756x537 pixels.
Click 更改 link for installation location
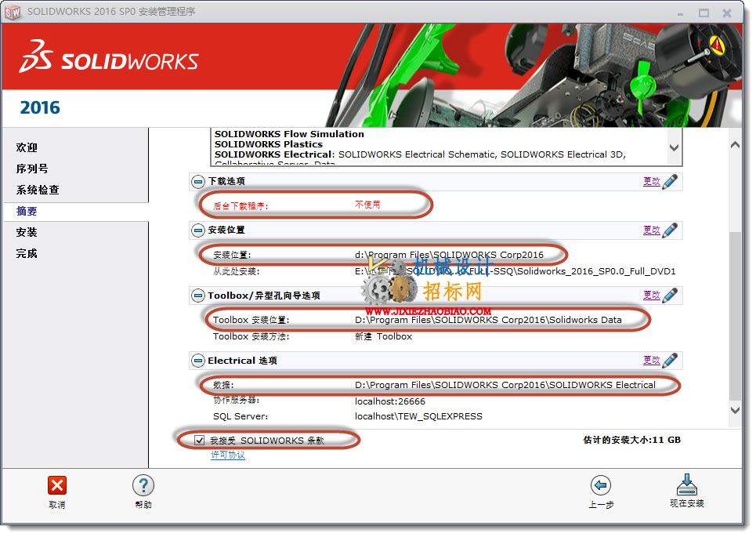coord(651,230)
